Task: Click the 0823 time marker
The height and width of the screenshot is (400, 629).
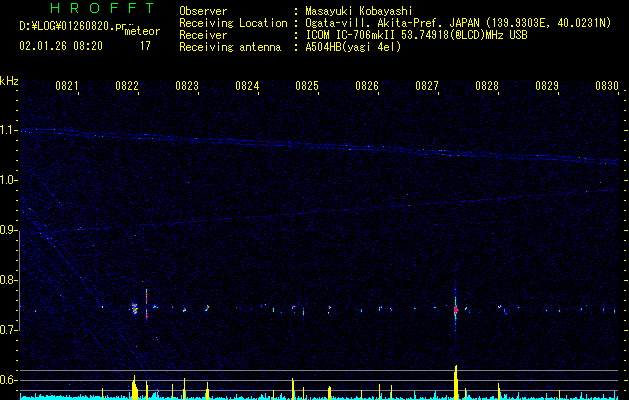Action: click(x=187, y=86)
